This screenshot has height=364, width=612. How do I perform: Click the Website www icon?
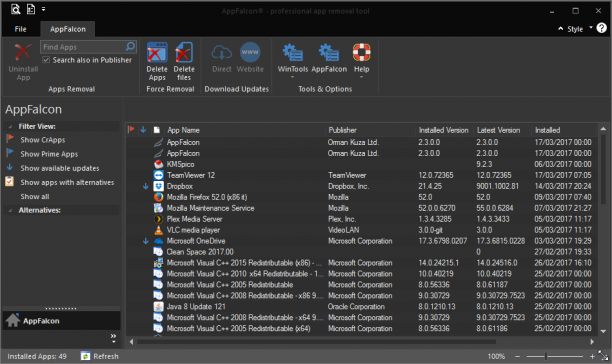250,52
